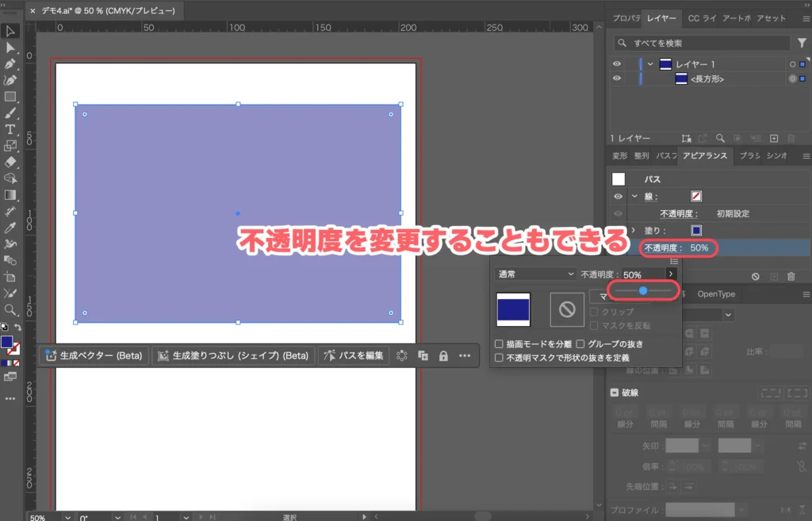Choose the Type tool
The width and height of the screenshot is (812, 521).
[10, 129]
